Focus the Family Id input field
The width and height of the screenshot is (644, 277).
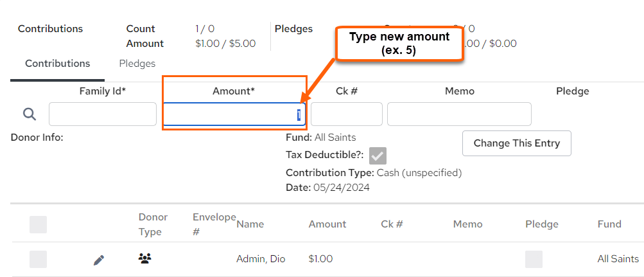pyautogui.click(x=103, y=114)
